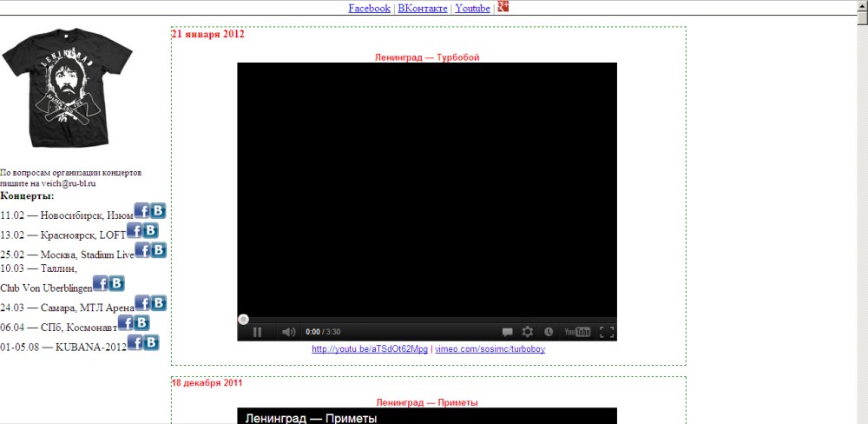Enter fullscreen video mode
868x424 pixels.
tap(607, 332)
